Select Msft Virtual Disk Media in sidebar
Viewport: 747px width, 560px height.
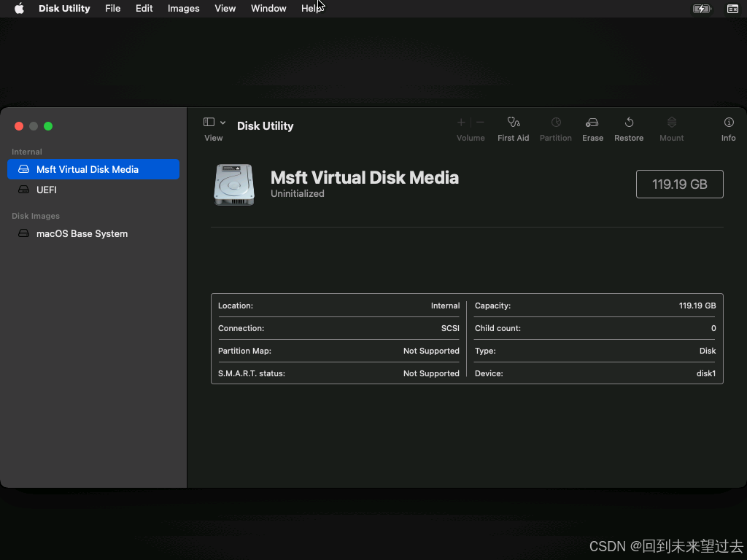(x=93, y=169)
